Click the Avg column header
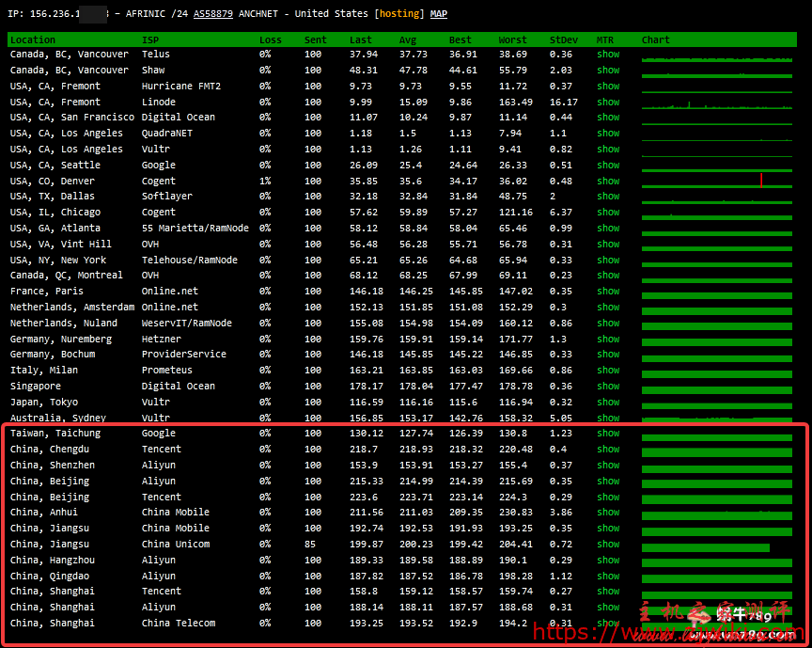 tap(407, 40)
